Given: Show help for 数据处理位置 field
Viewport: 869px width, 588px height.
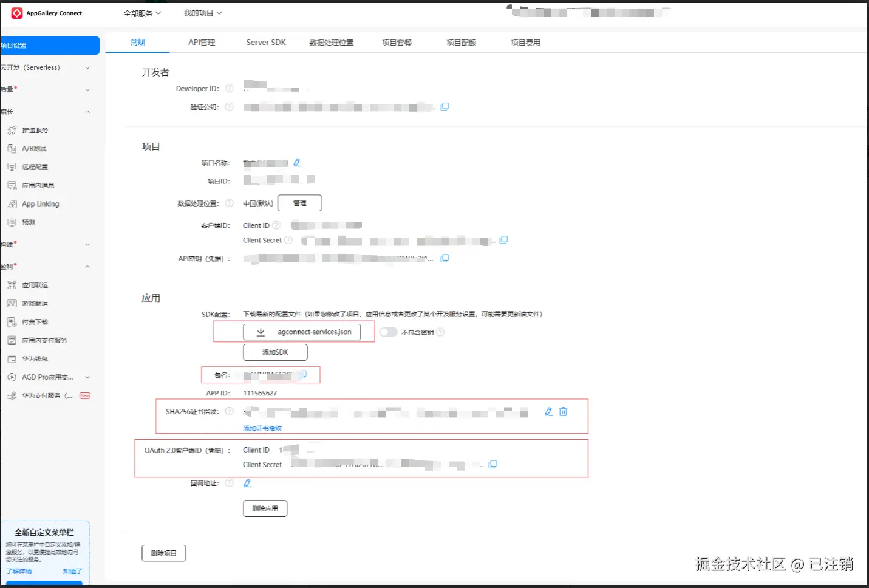Looking at the screenshot, I should [x=229, y=203].
